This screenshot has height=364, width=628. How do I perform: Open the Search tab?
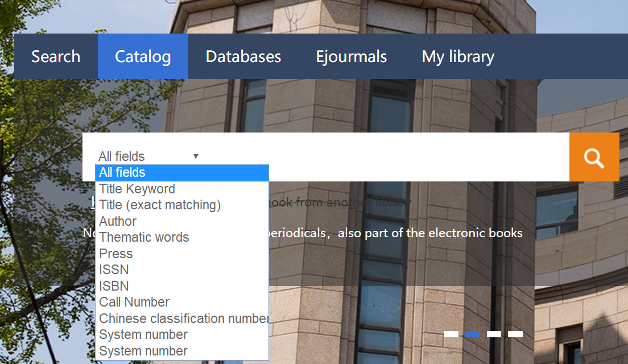pyautogui.click(x=56, y=56)
